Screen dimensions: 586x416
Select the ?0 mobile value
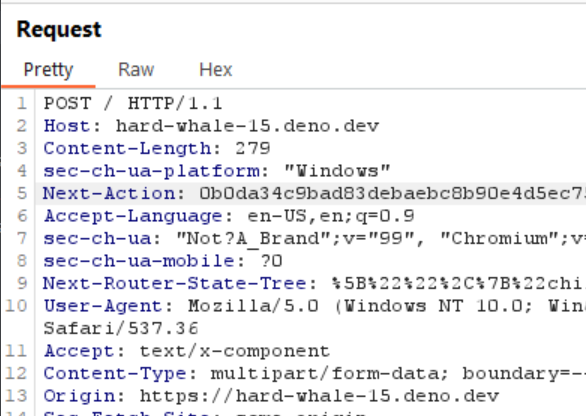point(271,261)
